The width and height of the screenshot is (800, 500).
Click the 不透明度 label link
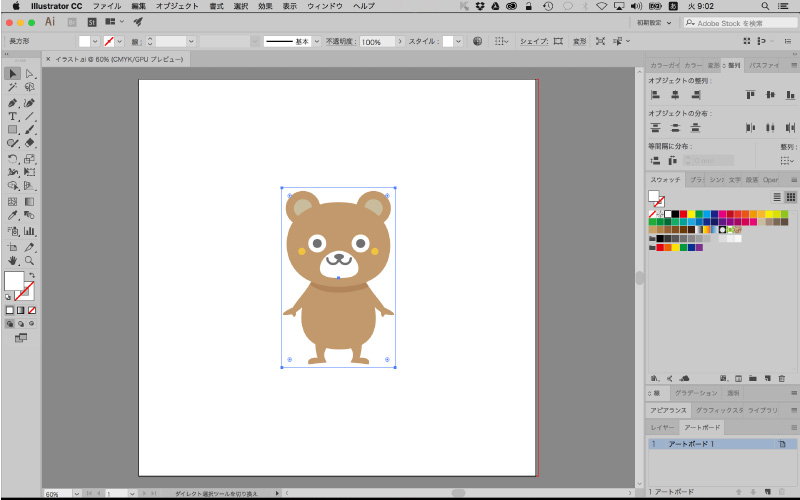pos(341,42)
